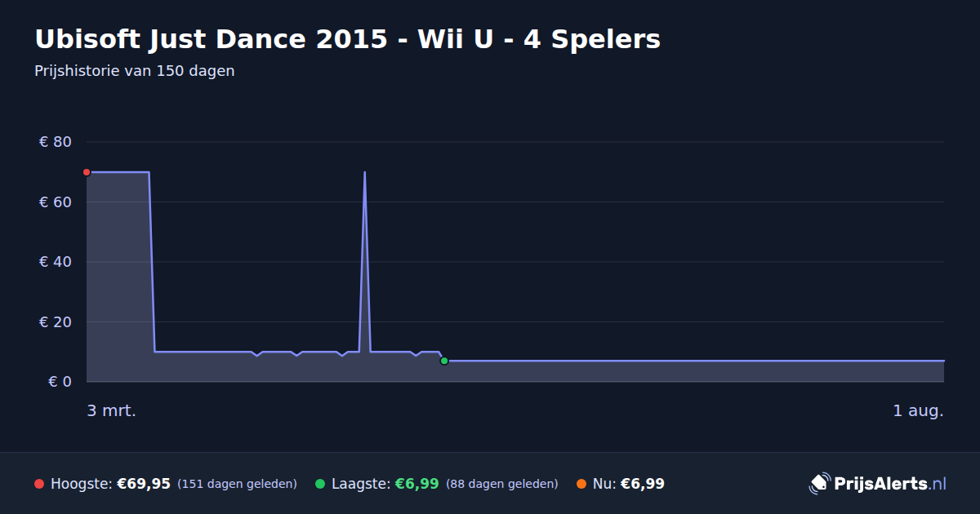
Task: Click the € 0 axis label
Action: 60,382
